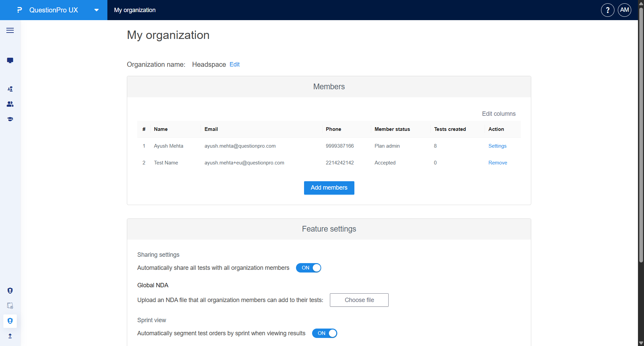Click the Member status column header
Viewport: 644px width, 346px height.
tap(392, 129)
